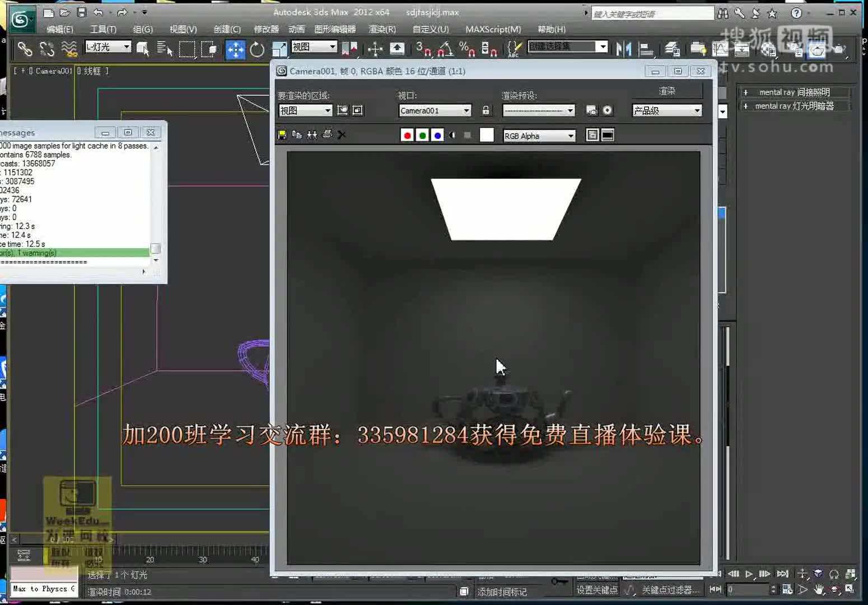Image resolution: width=868 pixels, height=605 pixels.
Task: Click the Auto Region Selected icon
Action: (x=358, y=110)
